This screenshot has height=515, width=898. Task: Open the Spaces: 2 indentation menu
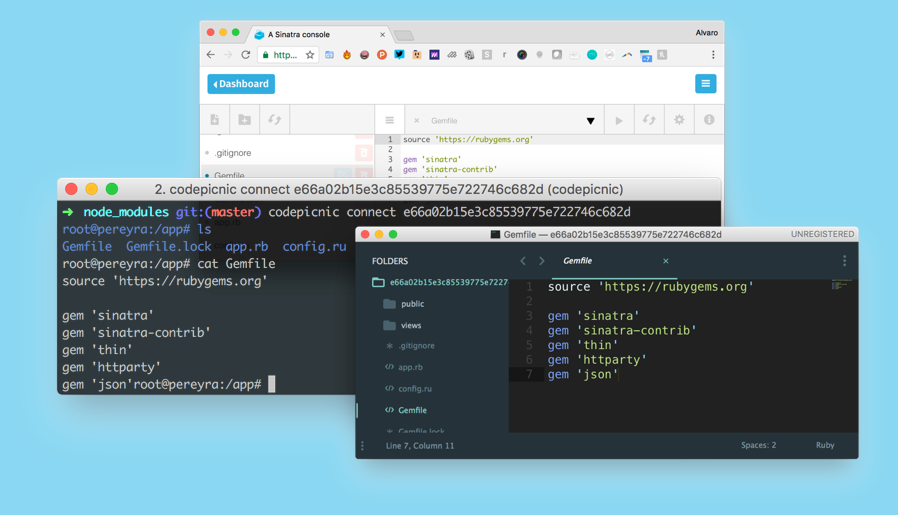point(758,445)
